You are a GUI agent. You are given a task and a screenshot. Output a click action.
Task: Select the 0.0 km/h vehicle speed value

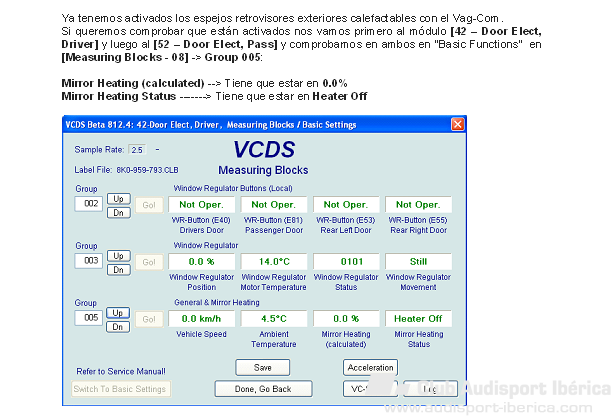(x=201, y=319)
